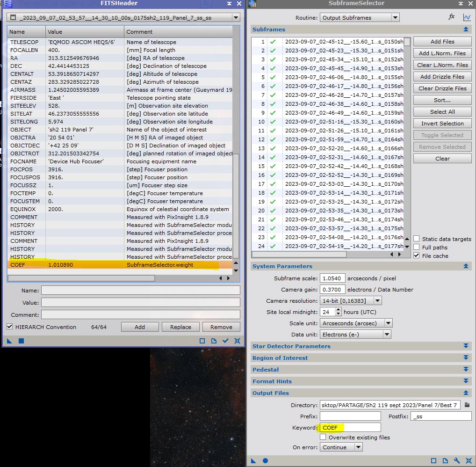
Task: Click the SubframeSelector apply global circle icon
Action: coord(265,460)
